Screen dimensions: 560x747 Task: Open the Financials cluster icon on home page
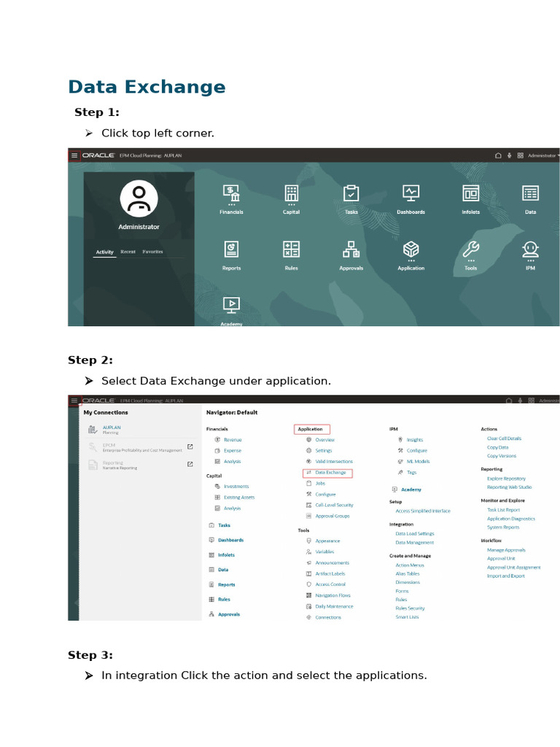(x=231, y=194)
